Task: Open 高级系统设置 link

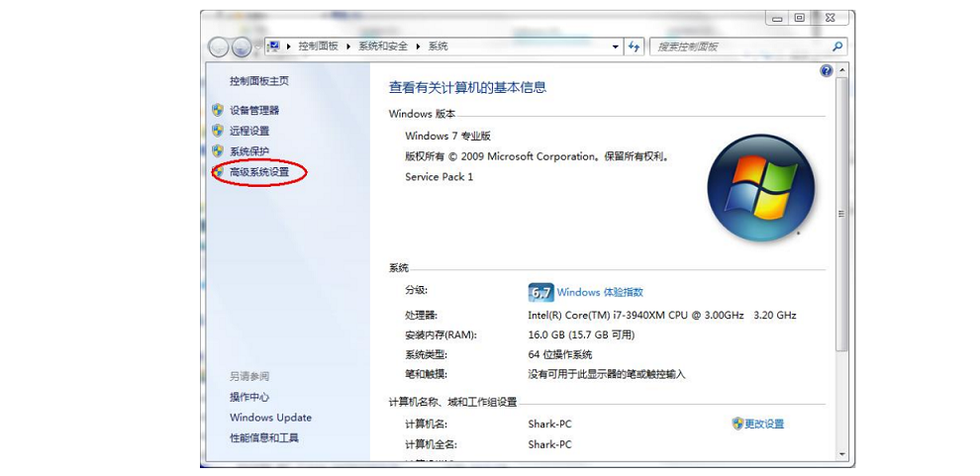Action: (x=259, y=172)
